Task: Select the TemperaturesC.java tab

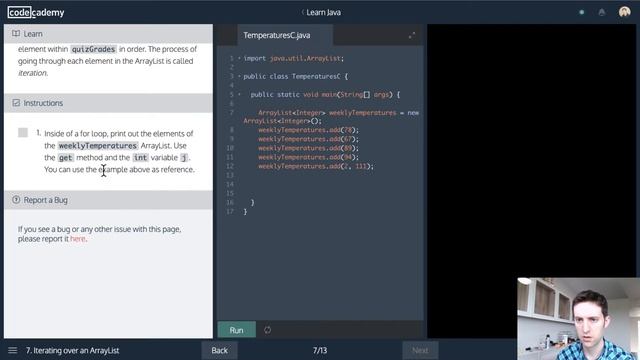Action: coord(285,35)
